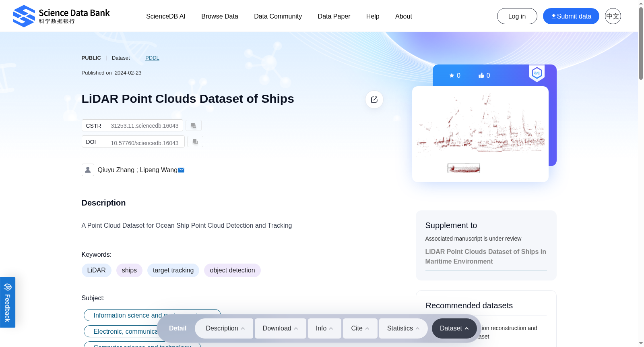The image size is (644, 347).
Task: Copy the DOI identifier
Action: tap(195, 141)
